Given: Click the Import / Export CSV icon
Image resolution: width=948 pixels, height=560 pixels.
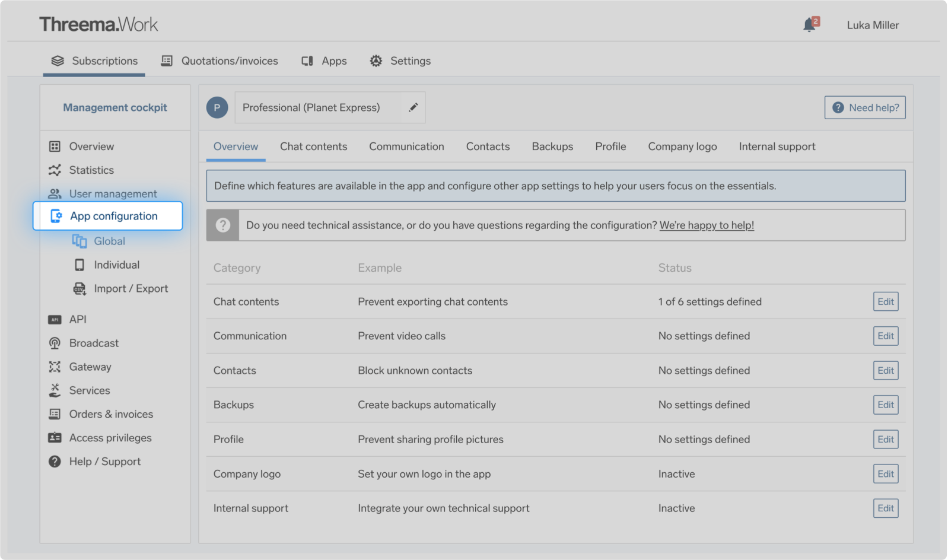Looking at the screenshot, I should click(x=79, y=288).
